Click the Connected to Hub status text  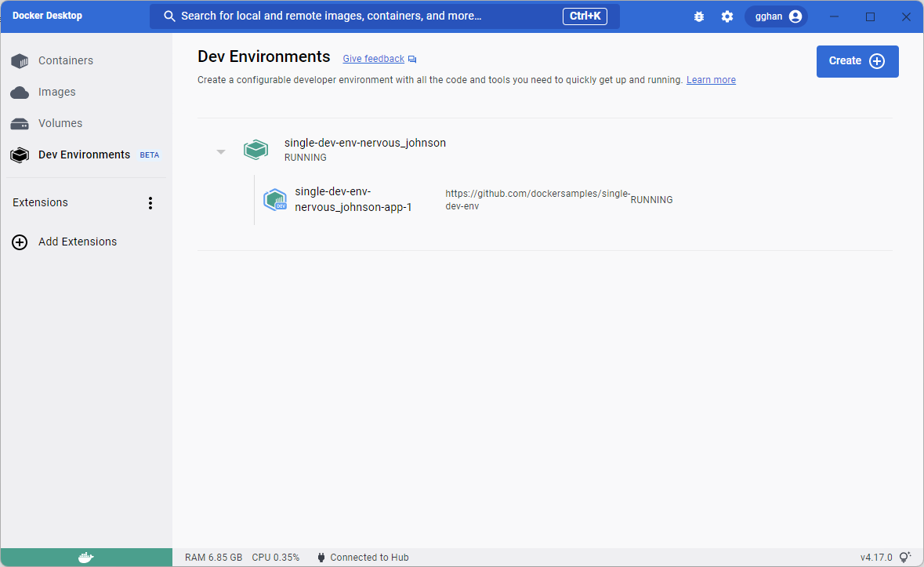369,557
